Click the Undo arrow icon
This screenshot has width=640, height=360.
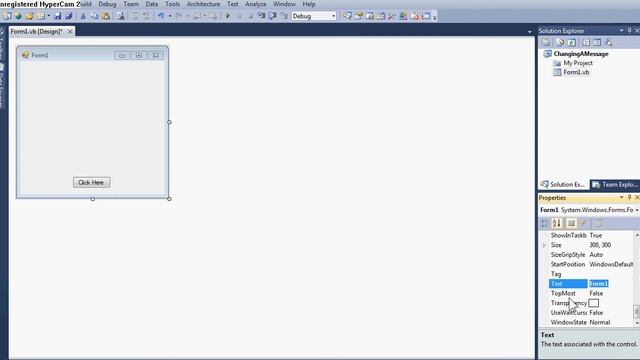pos(161,16)
